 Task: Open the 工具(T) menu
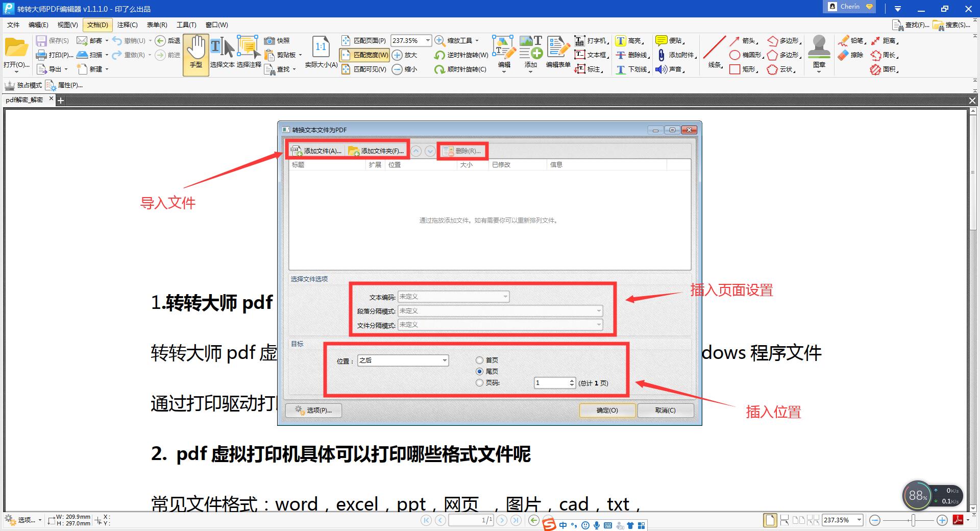point(186,25)
